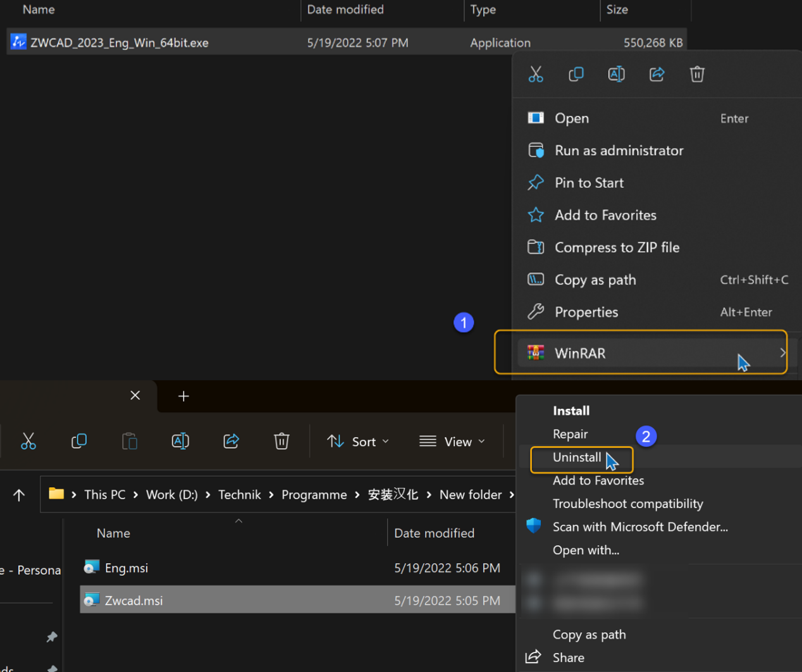
Task: Expand the chevron before This PC in the address bar
Action: (74, 494)
